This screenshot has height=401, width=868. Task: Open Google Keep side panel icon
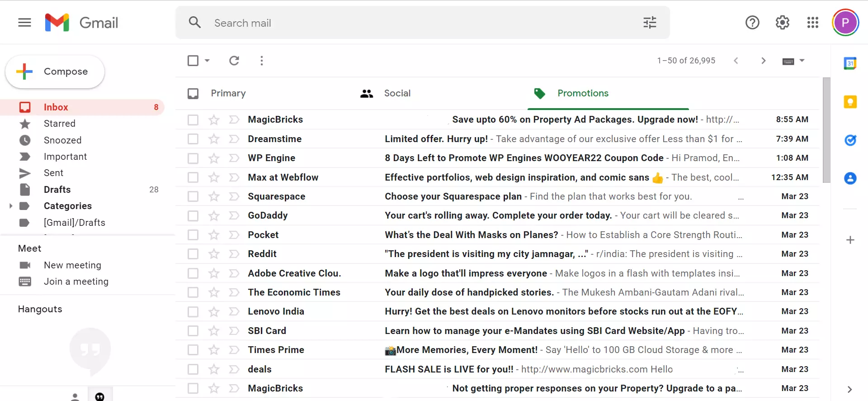click(850, 102)
